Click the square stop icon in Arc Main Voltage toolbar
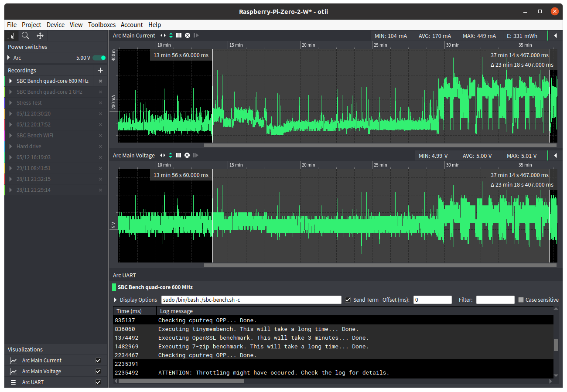The height and width of the screenshot is (392, 567). point(179,156)
